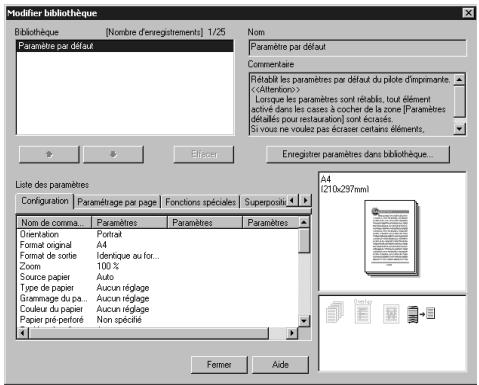
Task: Click the 100 % zoom value
Action: [107, 266]
